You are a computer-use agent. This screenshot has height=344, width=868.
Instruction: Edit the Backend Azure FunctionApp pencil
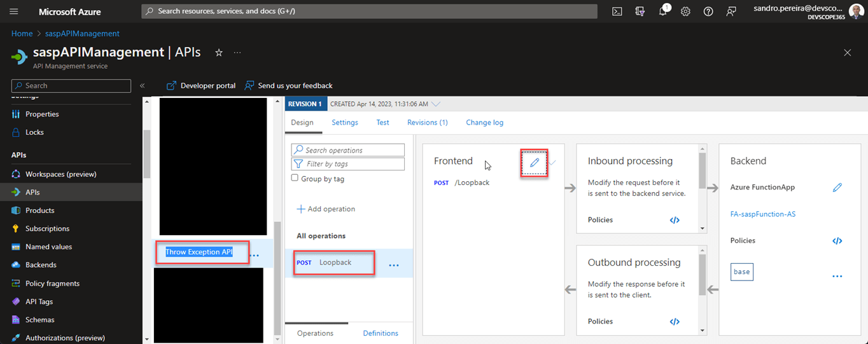tap(837, 188)
